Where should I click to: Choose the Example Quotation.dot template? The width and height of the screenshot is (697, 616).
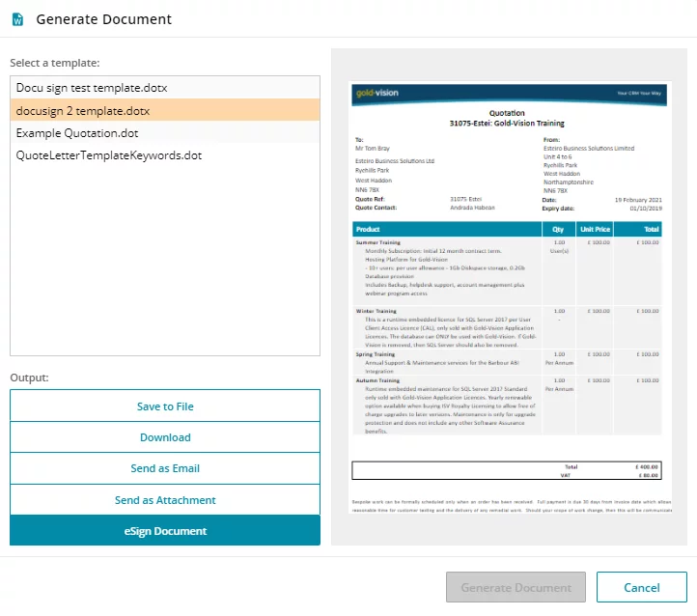[x=165, y=133]
